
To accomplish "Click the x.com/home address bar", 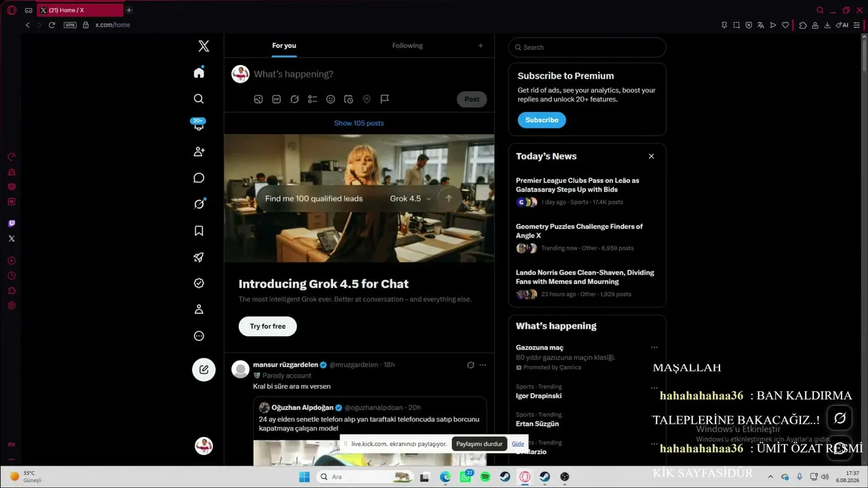I will 113,25.
